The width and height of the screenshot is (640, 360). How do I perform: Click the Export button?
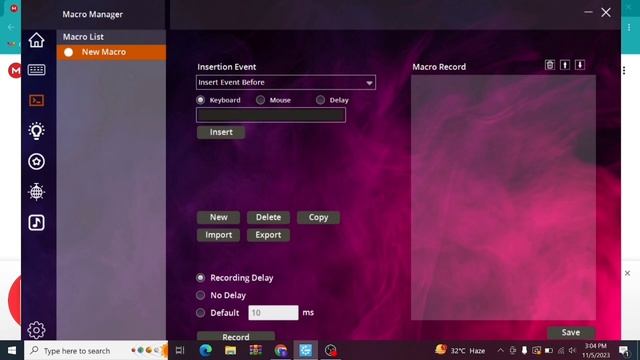point(268,235)
